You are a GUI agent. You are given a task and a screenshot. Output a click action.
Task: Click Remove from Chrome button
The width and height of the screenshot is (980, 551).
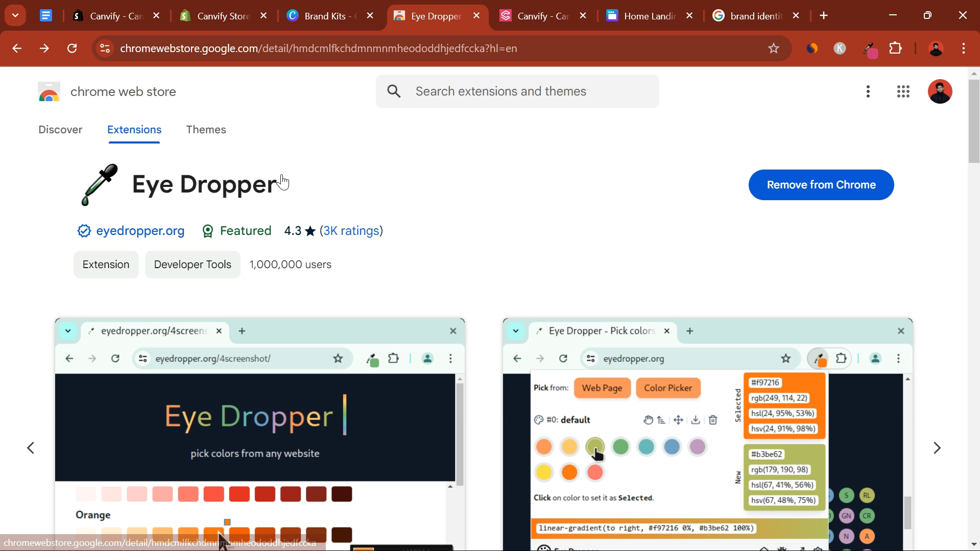click(821, 185)
